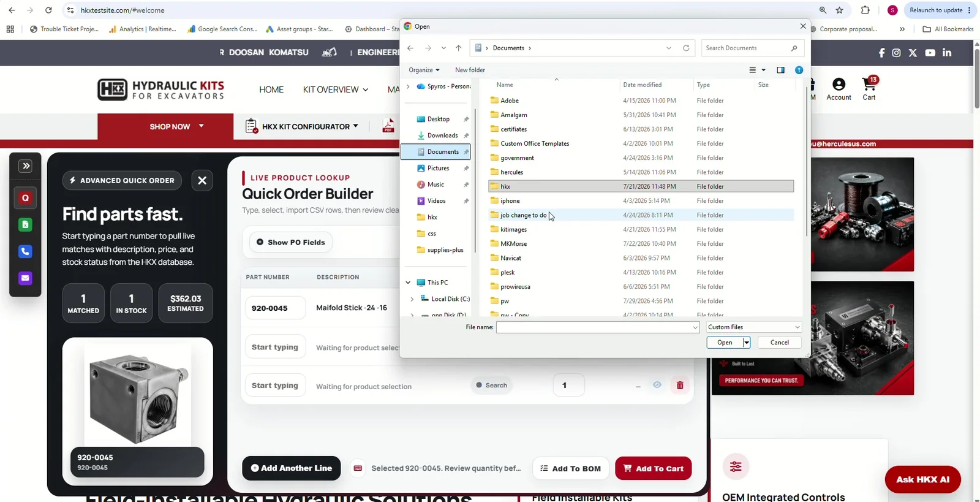Click the Account profile icon
This screenshot has width=980, height=502.
pyautogui.click(x=839, y=89)
